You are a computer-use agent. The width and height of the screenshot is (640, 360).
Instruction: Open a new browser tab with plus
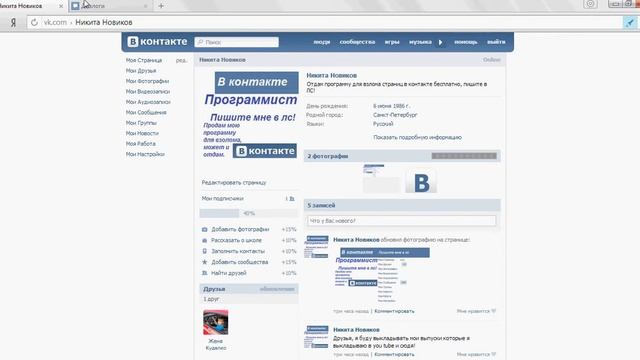tap(161, 6)
